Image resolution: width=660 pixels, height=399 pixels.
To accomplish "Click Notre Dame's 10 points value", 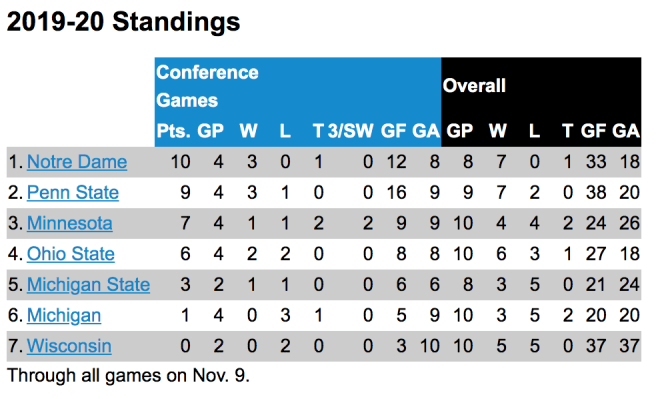I will point(181,162).
